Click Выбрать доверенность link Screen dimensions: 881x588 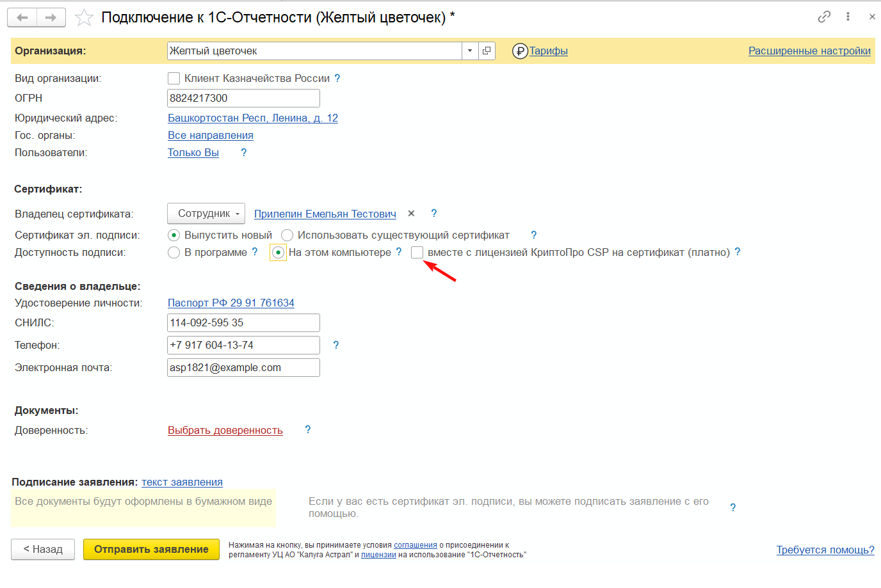pos(225,430)
